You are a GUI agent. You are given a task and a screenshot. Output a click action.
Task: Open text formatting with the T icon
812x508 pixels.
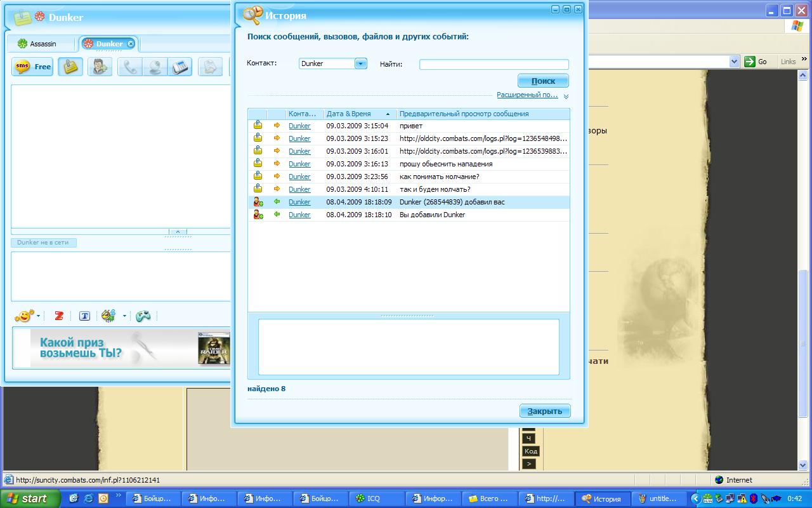coord(84,316)
